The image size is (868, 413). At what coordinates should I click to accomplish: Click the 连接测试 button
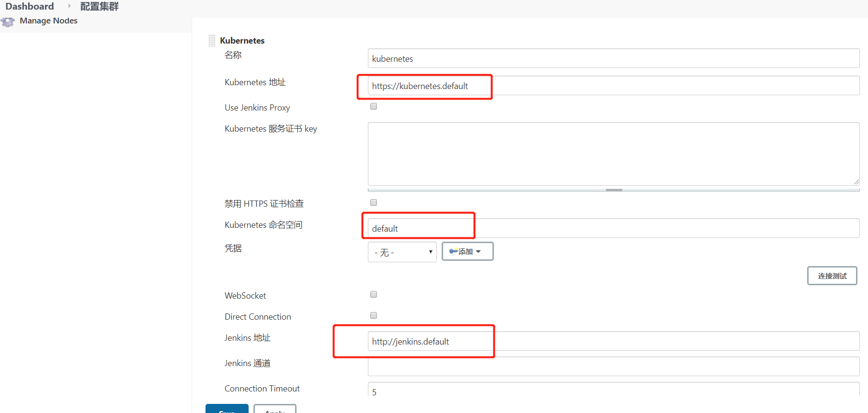pyautogui.click(x=832, y=276)
